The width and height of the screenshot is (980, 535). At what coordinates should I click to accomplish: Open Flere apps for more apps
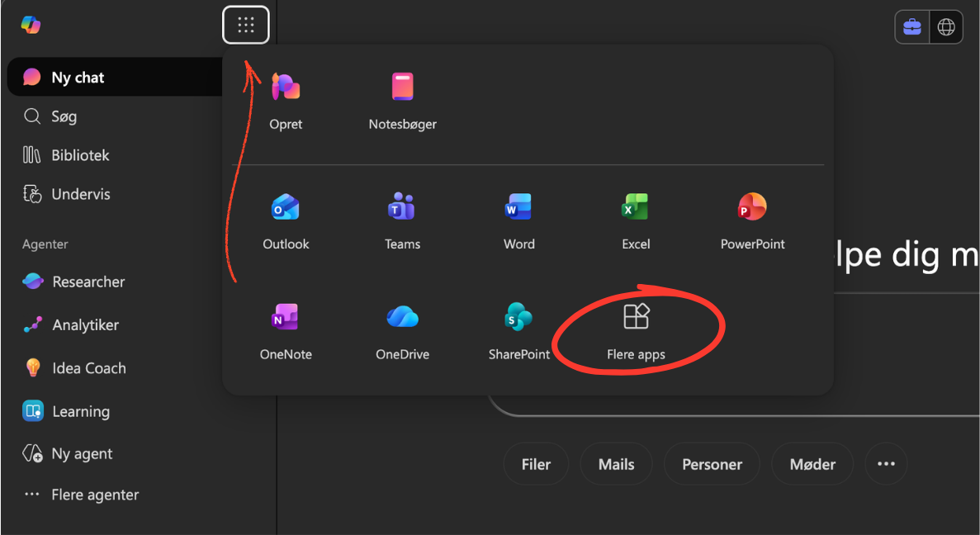tap(636, 332)
